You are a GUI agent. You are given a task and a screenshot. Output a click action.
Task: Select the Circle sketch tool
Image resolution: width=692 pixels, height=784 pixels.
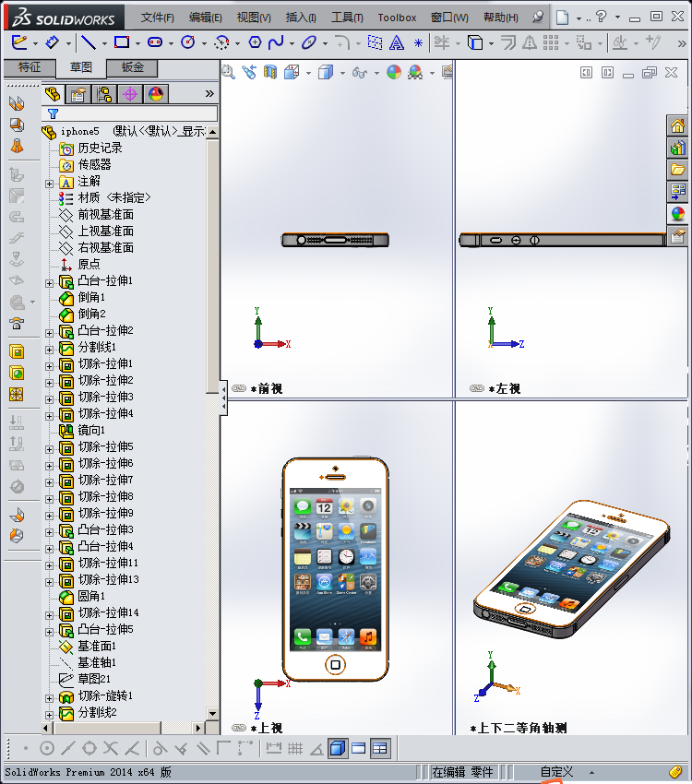pos(188,42)
